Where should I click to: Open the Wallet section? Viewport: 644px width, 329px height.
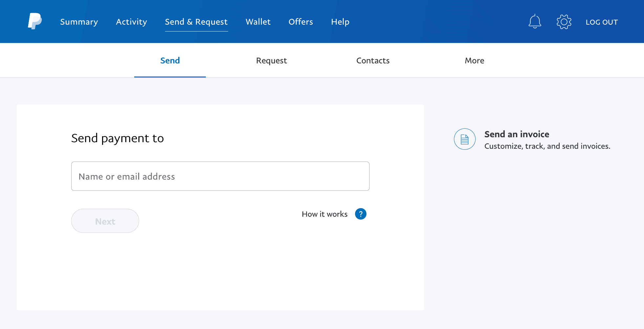pos(258,22)
